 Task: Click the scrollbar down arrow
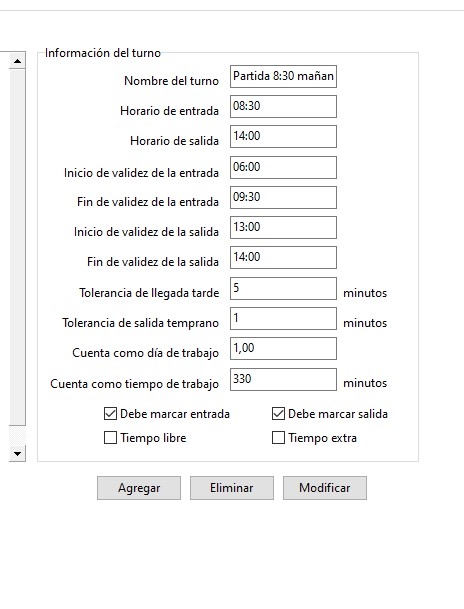click(x=17, y=453)
